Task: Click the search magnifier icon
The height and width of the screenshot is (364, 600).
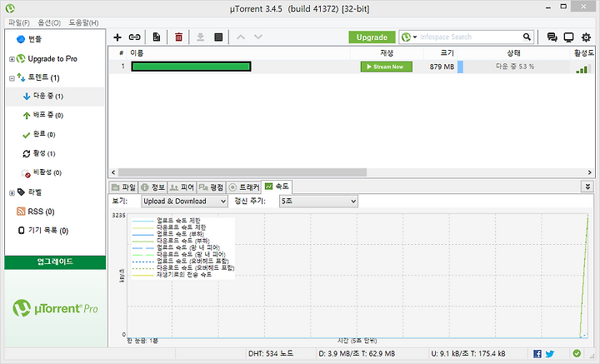Action: coord(527,37)
